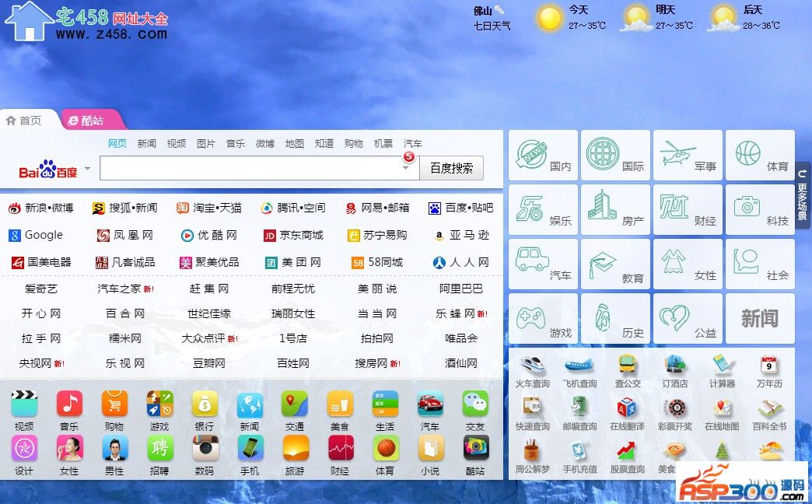Viewport: 812px width, 504px height.
Task: Select the 图片 search category tab
Action: pos(206,144)
